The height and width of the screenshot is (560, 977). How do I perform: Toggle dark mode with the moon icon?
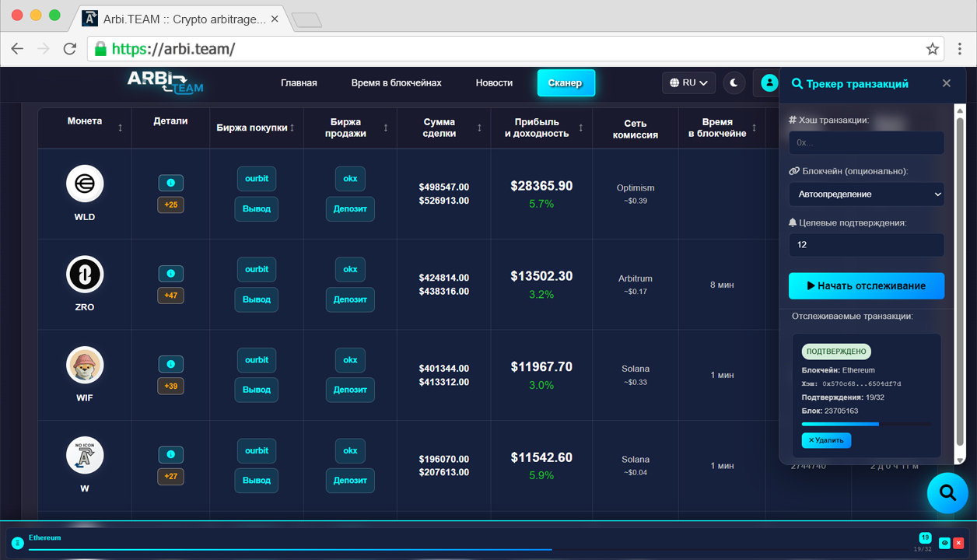click(x=734, y=82)
